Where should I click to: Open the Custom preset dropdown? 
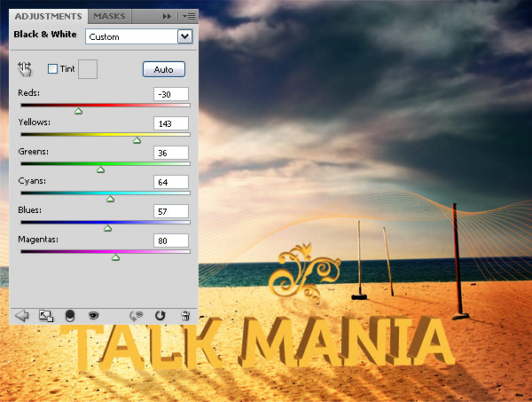[139, 36]
